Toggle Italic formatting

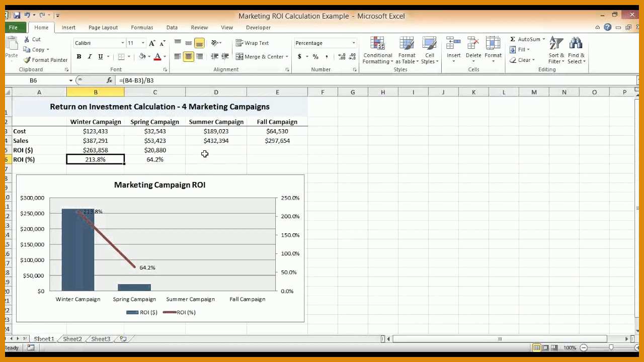(90, 57)
